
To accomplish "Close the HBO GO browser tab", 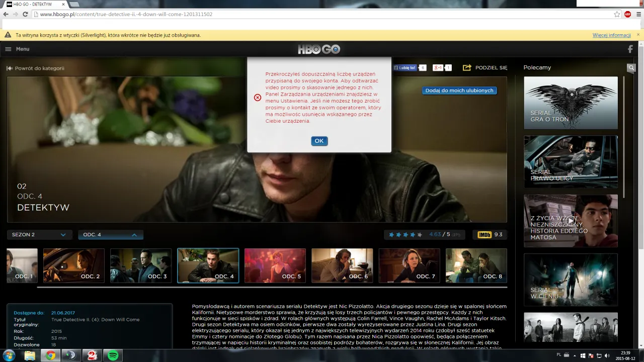I will [x=62, y=4].
